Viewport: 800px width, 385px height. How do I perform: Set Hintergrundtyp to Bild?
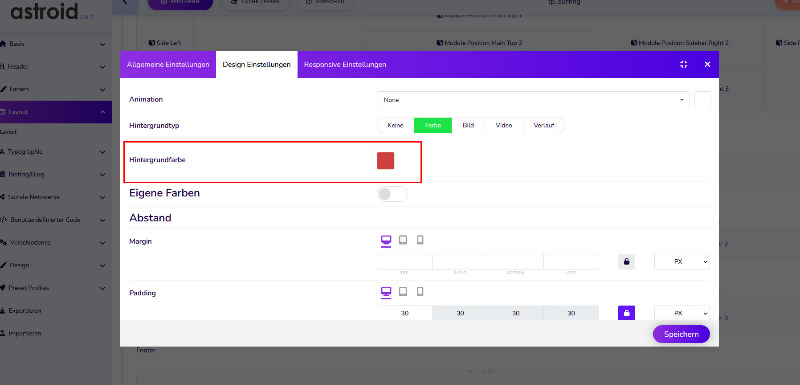click(x=468, y=125)
